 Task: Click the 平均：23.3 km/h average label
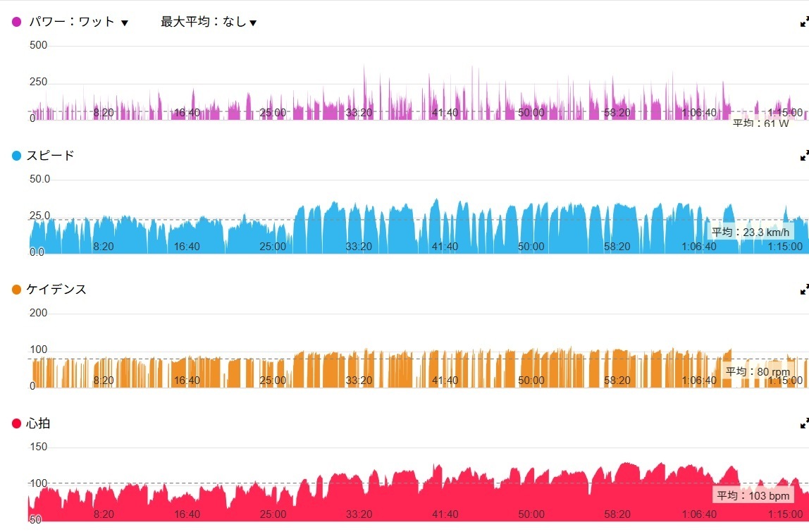750,232
